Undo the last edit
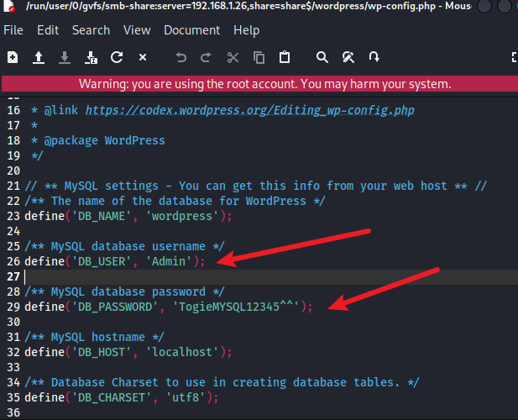Image resolution: width=518 pixels, height=420 pixels. tap(181, 57)
